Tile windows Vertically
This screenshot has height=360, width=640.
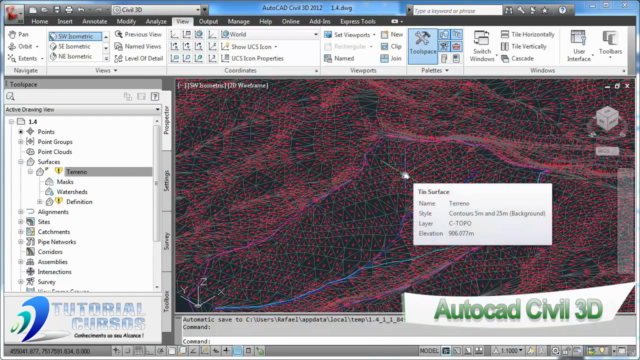(x=524, y=47)
